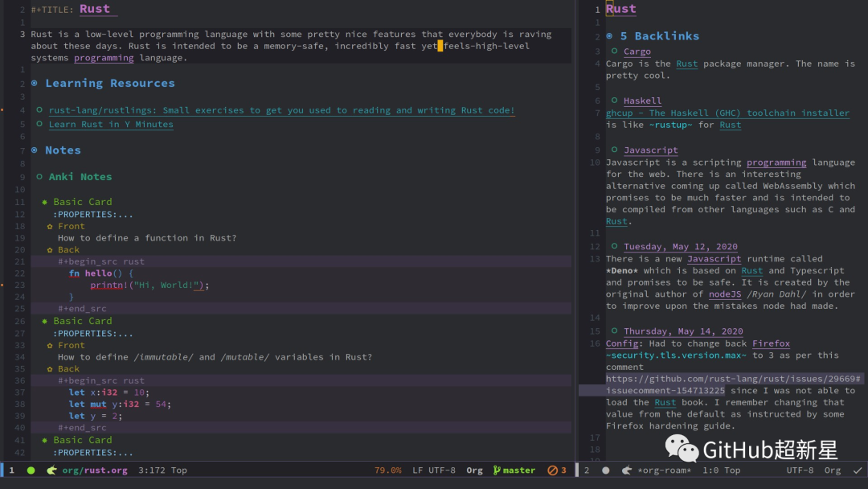Viewport: 868px width, 489px height.
Task: Click the println! line in code block
Action: tap(150, 286)
